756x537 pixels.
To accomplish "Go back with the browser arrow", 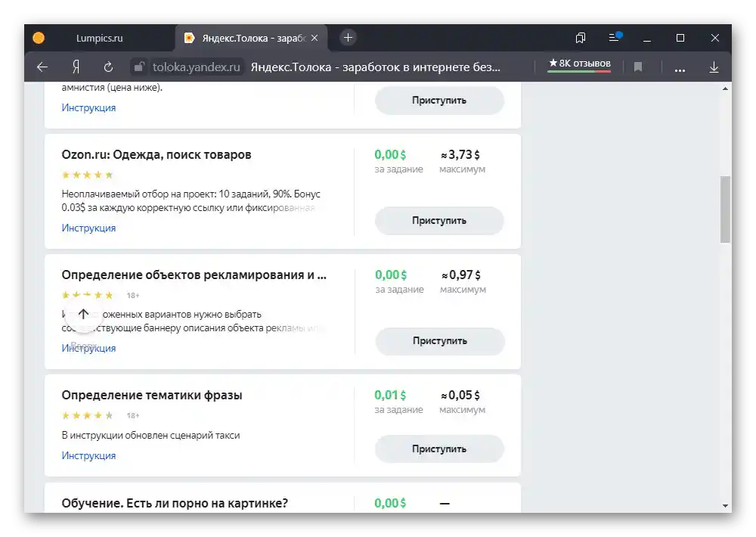I will pos(42,67).
